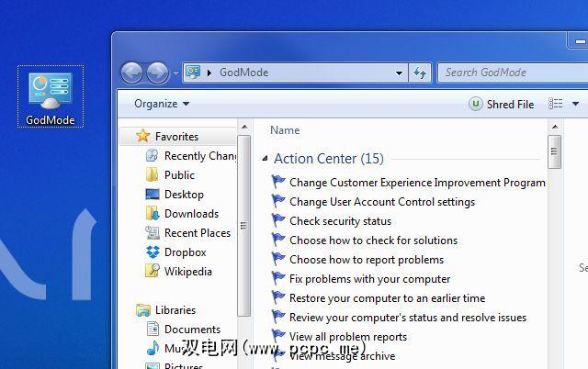Open Choose how to check for solutions
This screenshot has height=369, width=588.
coord(374,240)
